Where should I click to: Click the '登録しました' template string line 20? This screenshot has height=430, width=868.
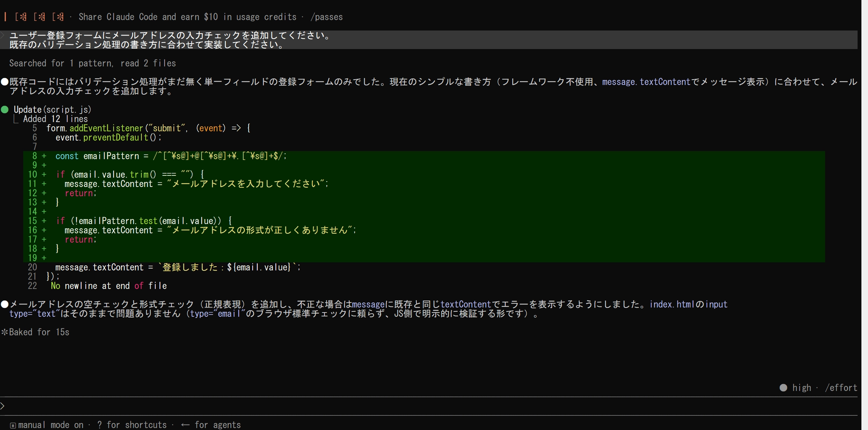point(178,267)
